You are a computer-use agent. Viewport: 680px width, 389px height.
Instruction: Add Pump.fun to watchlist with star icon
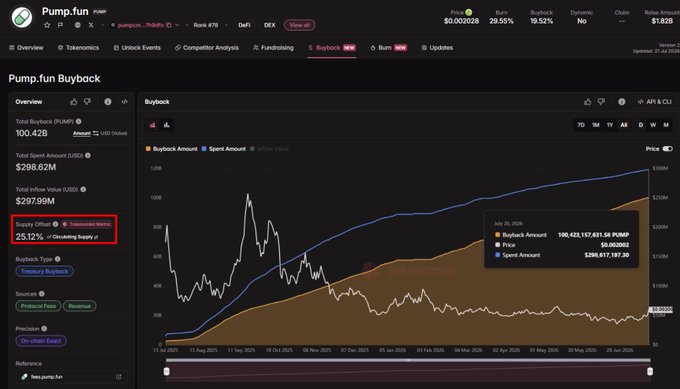coord(47,25)
